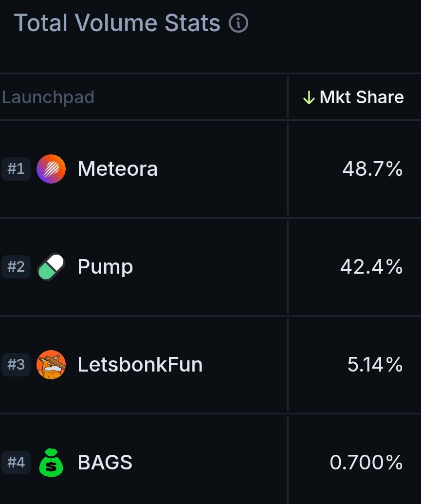Select the #2 rank badge

click(16, 267)
